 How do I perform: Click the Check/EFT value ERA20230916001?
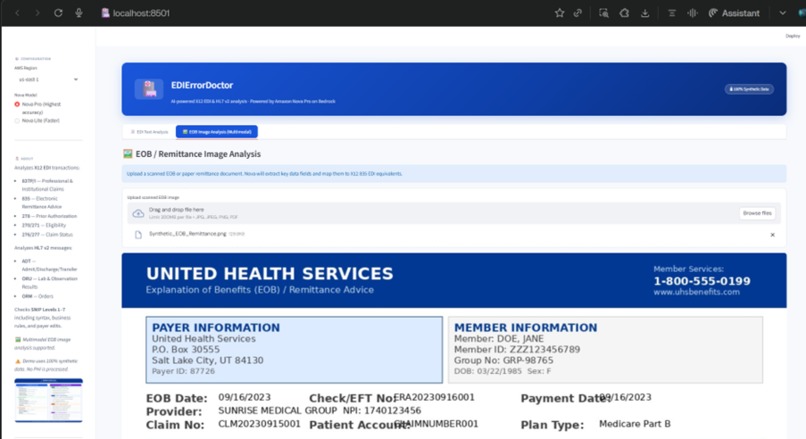[434, 397]
